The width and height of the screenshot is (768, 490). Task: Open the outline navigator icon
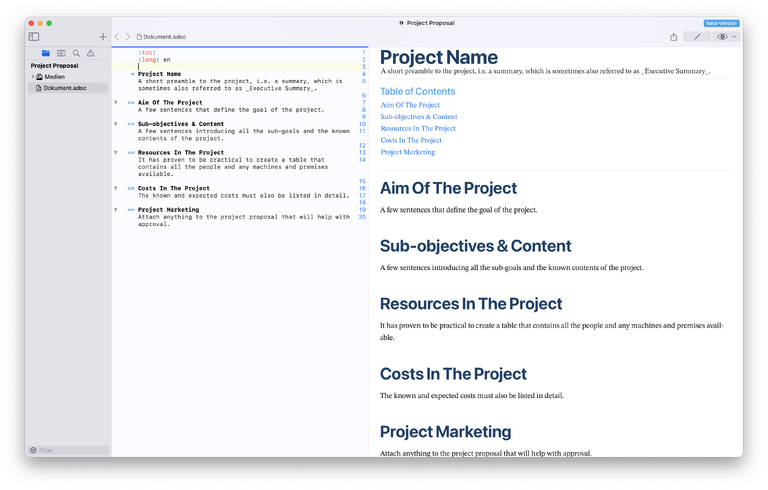pyautogui.click(x=61, y=53)
